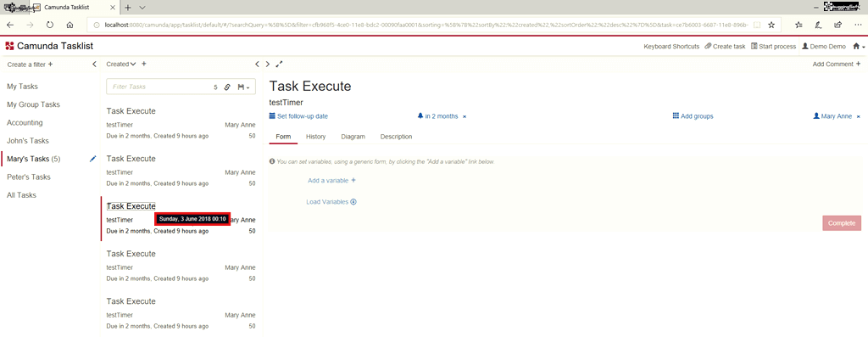Open the save search dropdown

click(x=243, y=87)
